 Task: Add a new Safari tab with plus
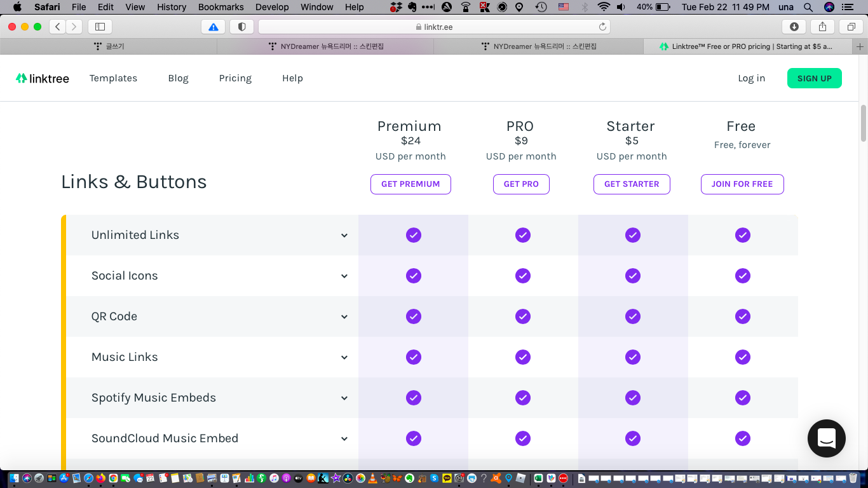pos(860,46)
